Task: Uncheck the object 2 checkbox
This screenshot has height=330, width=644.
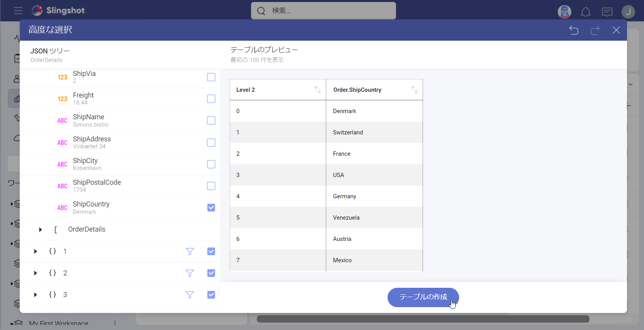Action: (211, 273)
